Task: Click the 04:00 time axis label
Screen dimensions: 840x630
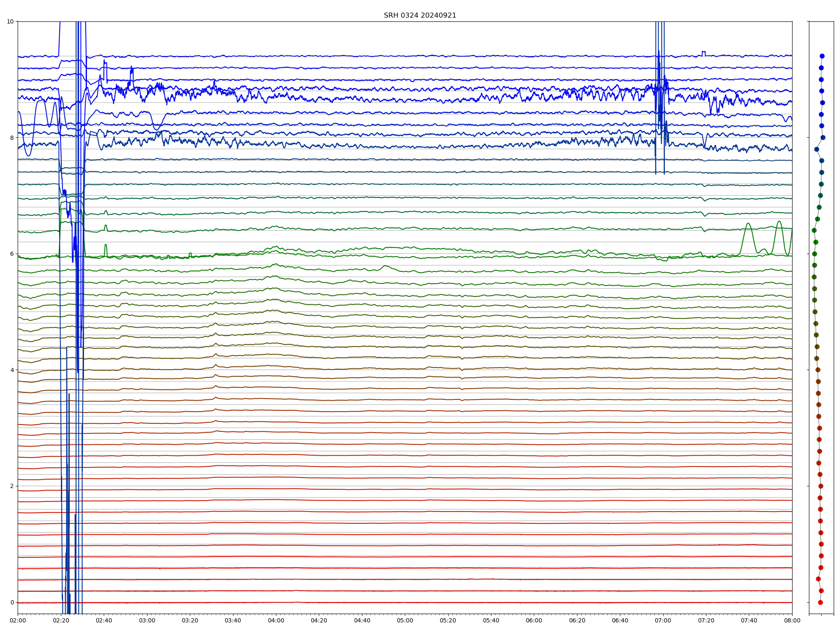Action: (x=276, y=620)
